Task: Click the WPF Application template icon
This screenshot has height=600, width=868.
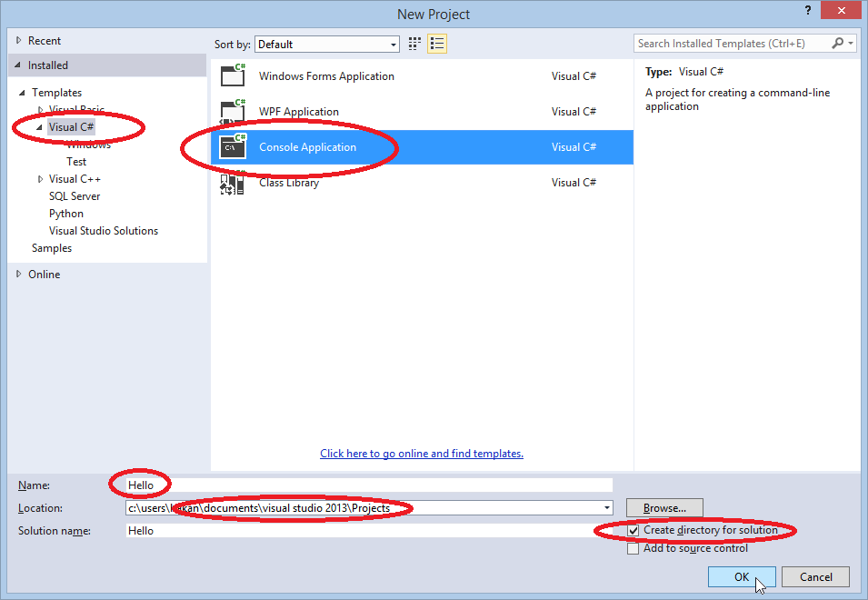Action: (233, 111)
